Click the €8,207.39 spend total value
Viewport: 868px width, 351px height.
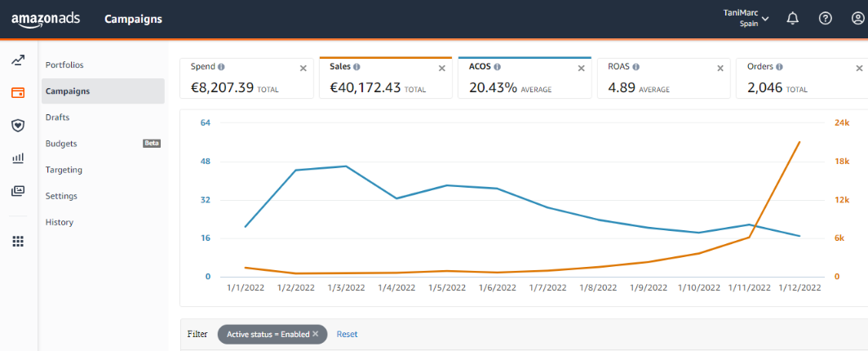[x=222, y=87]
